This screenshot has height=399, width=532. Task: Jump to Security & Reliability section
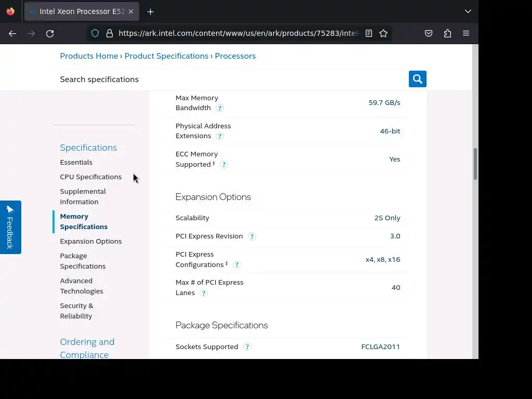(76, 311)
